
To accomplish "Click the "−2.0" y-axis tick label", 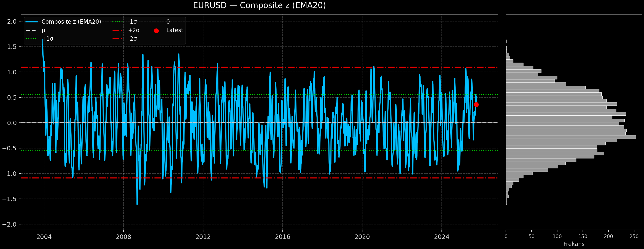I will [9, 224].
